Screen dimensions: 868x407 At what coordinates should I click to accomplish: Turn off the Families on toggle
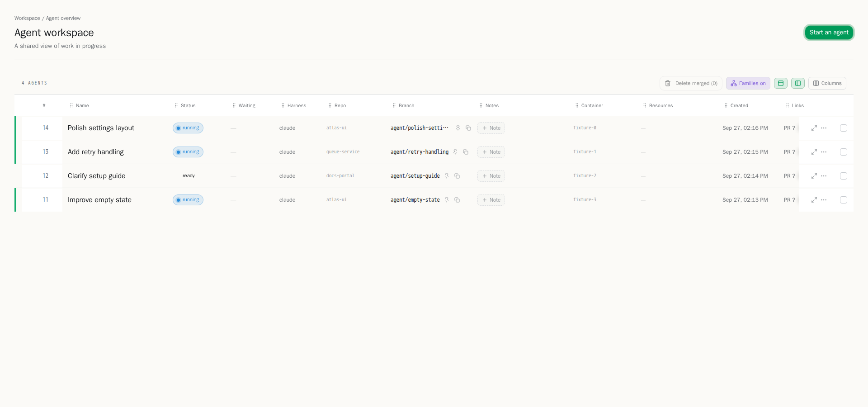[748, 83]
